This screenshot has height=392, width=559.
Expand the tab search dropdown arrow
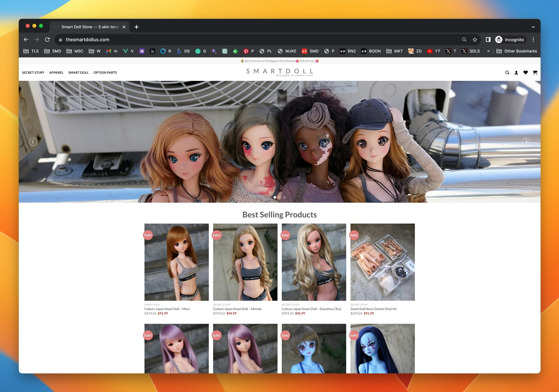533,27
